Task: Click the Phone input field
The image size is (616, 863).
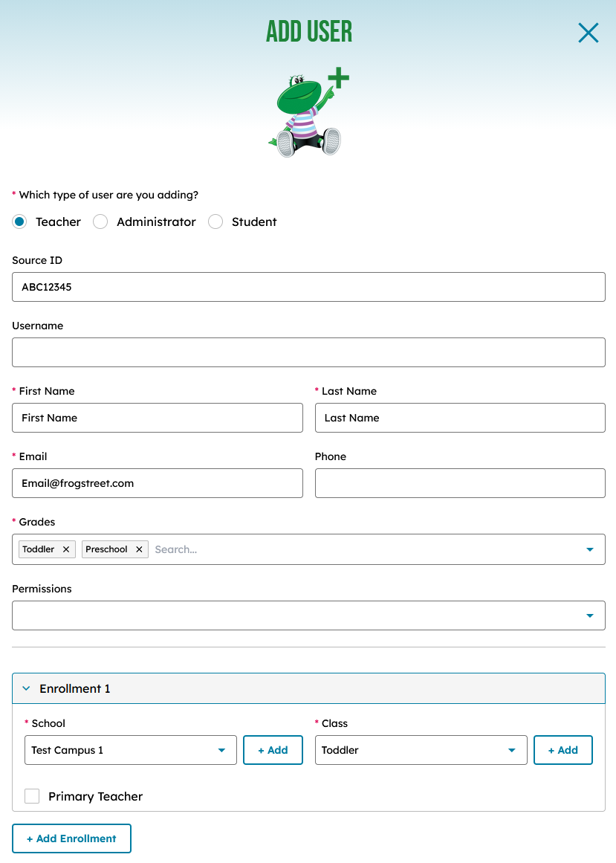Action: coord(460,483)
